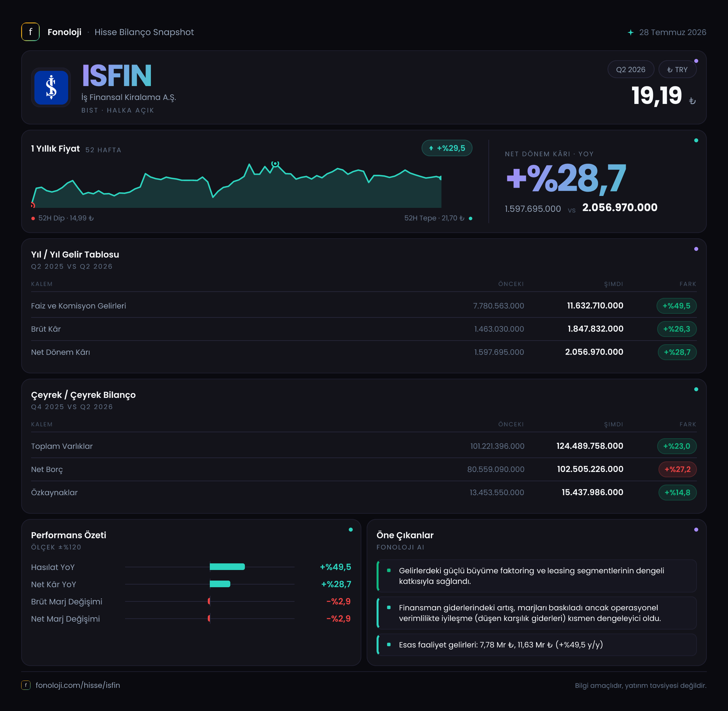Click the Fonoloji logo icon in header

(30, 32)
